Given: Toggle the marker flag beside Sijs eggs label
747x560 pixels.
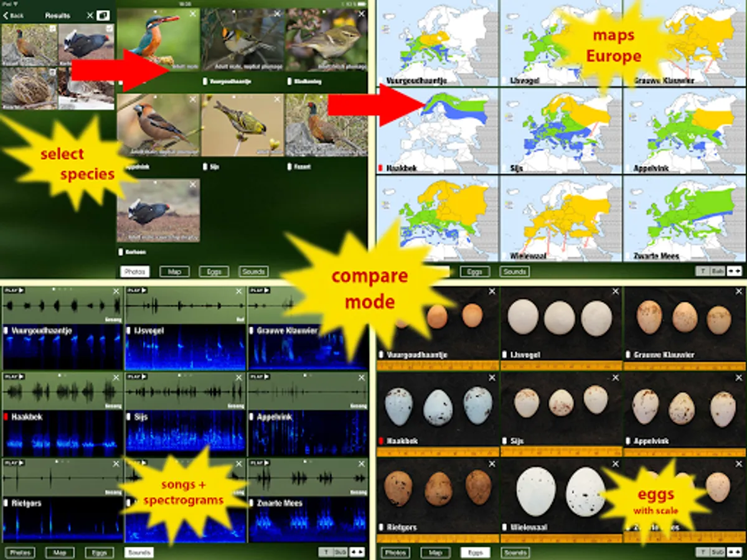Looking at the screenshot, I should pos(504,441).
